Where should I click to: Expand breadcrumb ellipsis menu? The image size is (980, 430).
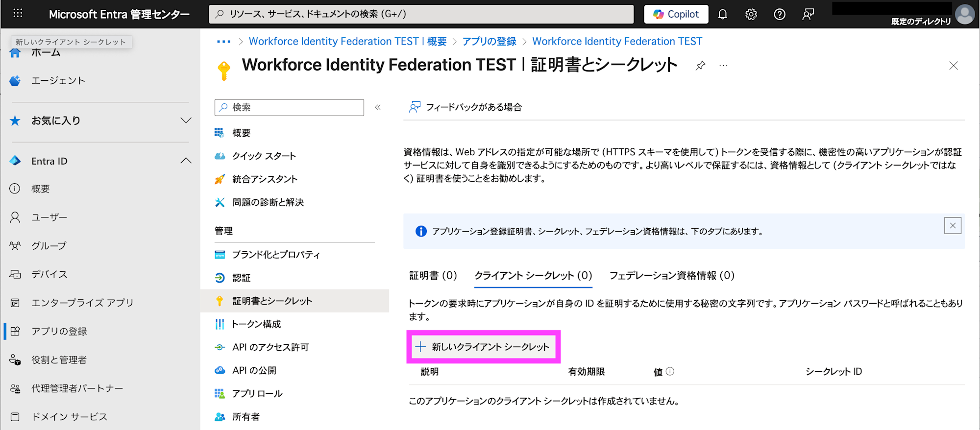click(223, 42)
